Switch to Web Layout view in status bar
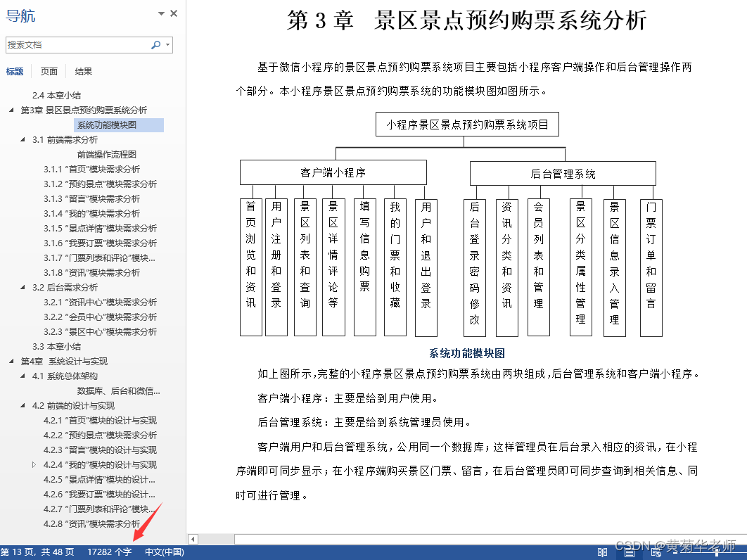The image size is (747, 560). pyautogui.click(x=656, y=552)
